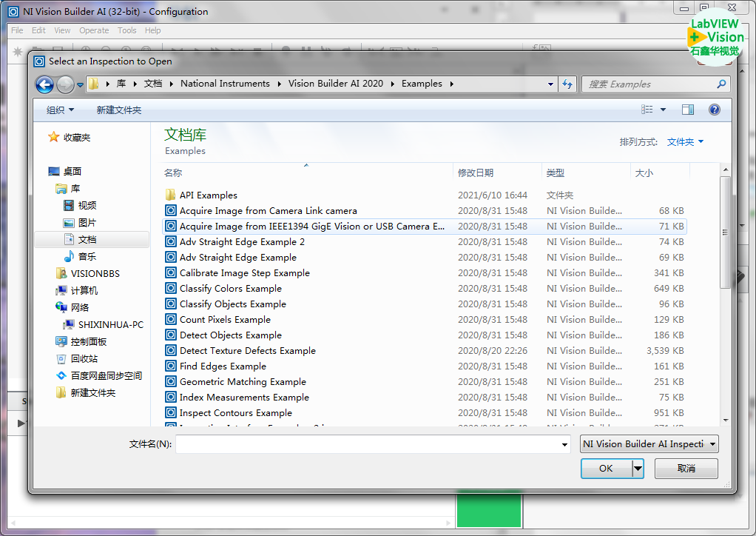This screenshot has width=756, height=536.
Task: Select Find Edges Example file icon
Action: click(x=171, y=366)
